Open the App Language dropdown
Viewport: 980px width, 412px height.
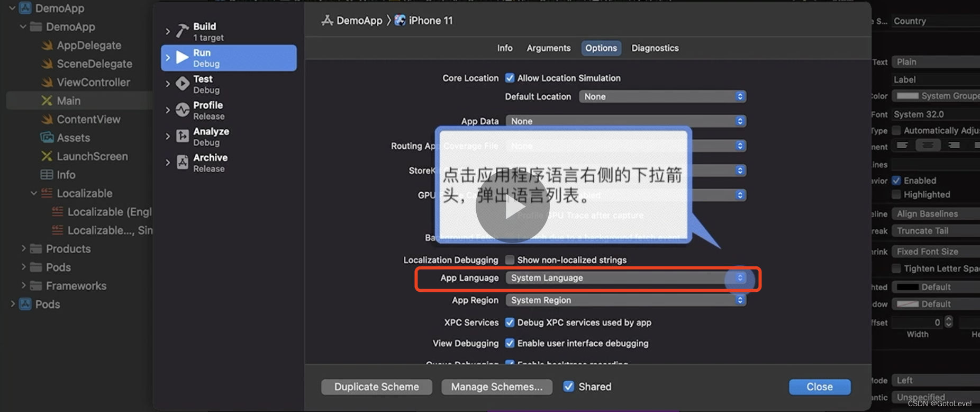(x=626, y=278)
